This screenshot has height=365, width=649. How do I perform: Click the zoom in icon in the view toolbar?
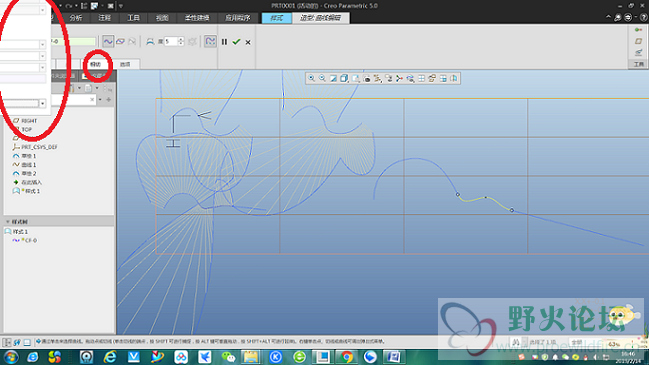click(311, 78)
